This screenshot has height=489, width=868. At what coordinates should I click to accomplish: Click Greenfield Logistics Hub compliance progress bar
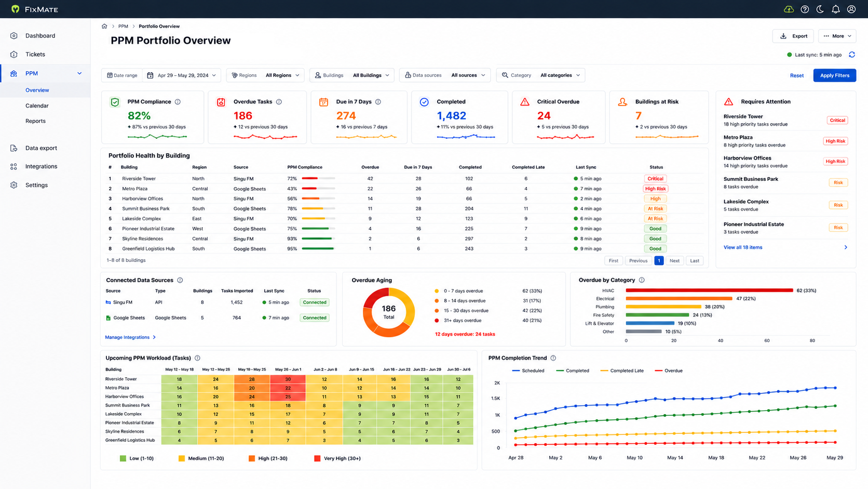coord(318,249)
